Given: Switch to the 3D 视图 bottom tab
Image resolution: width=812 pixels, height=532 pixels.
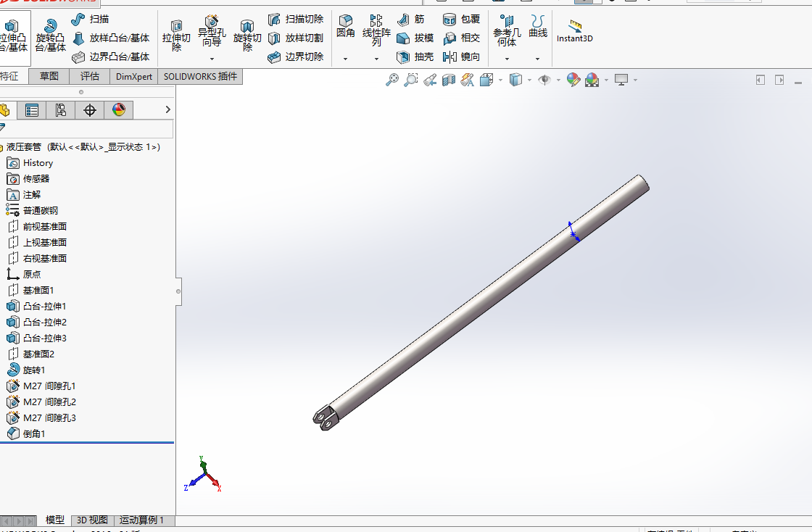Looking at the screenshot, I should tap(92, 520).
